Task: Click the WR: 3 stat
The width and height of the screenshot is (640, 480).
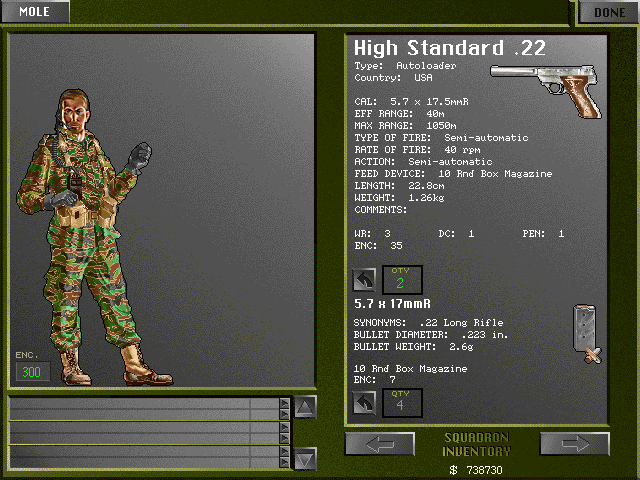Action: point(372,234)
